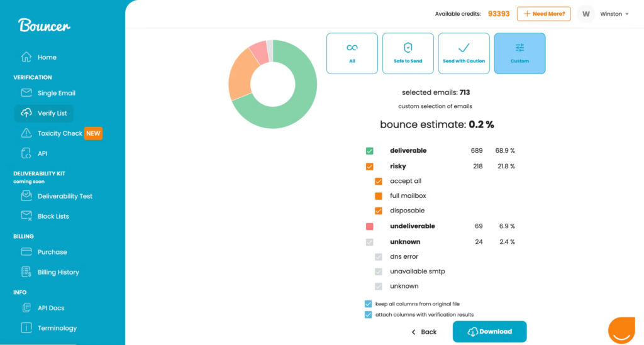The height and width of the screenshot is (345, 644).
Task: Toggle the bold unknown category checkbox
Action: coord(370,241)
